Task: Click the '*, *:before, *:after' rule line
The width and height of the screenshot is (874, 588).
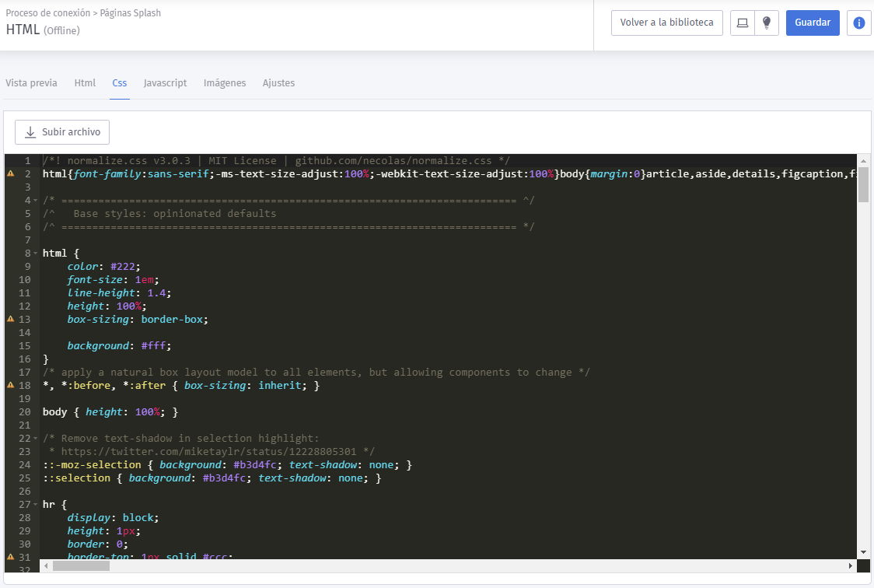Action: [181, 386]
